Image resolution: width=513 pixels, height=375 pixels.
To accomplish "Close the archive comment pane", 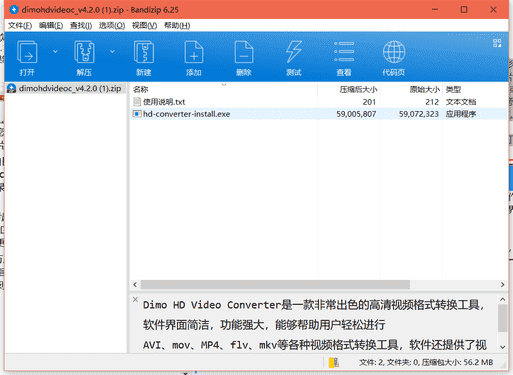I will (135, 299).
